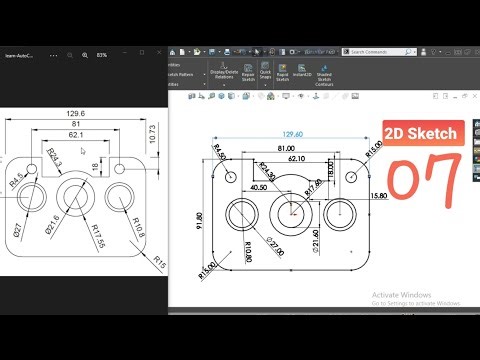
Task: Zoom out in the photo viewer
Action: [x=70, y=55]
